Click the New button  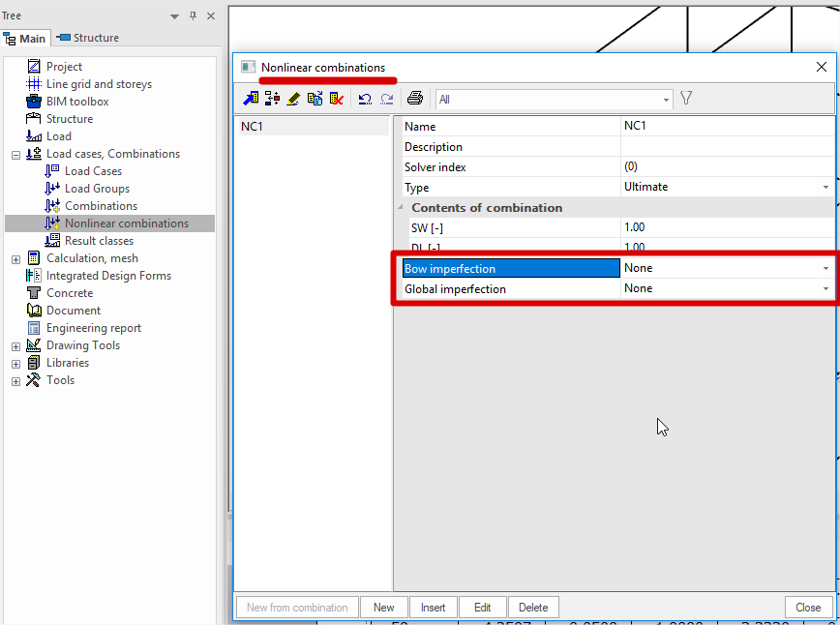[384, 608]
